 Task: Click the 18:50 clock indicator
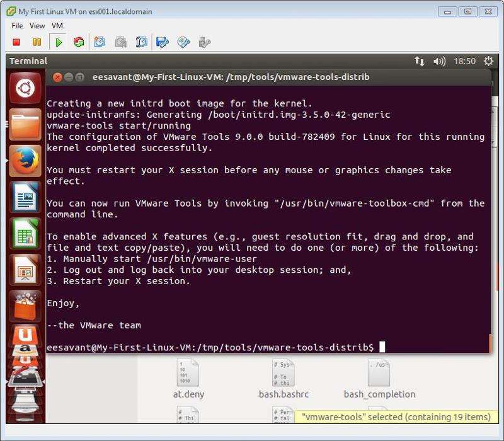[464, 61]
